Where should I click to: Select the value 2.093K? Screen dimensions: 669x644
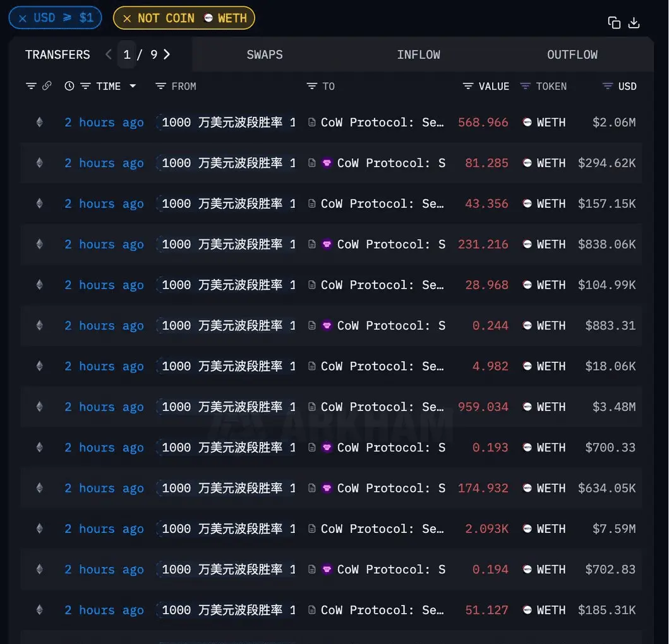(487, 529)
